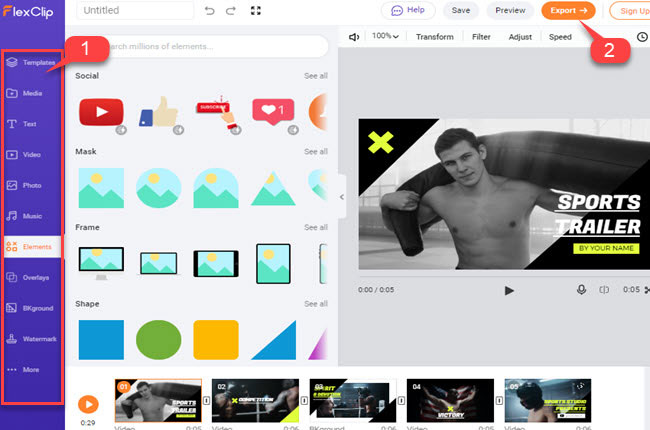The width and height of the screenshot is (650, 430).
Task: Open the 100% zoom dropdown
Action: [385, 37]
